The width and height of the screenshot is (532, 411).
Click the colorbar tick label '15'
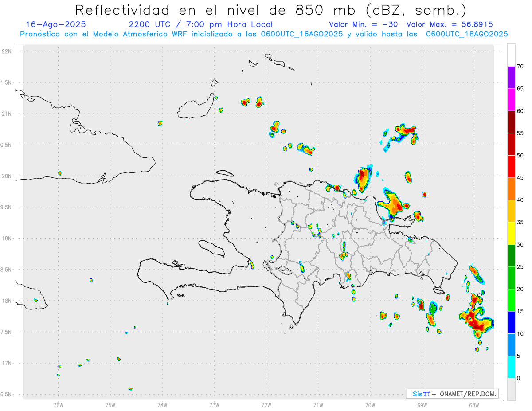(x=520, y=311)
